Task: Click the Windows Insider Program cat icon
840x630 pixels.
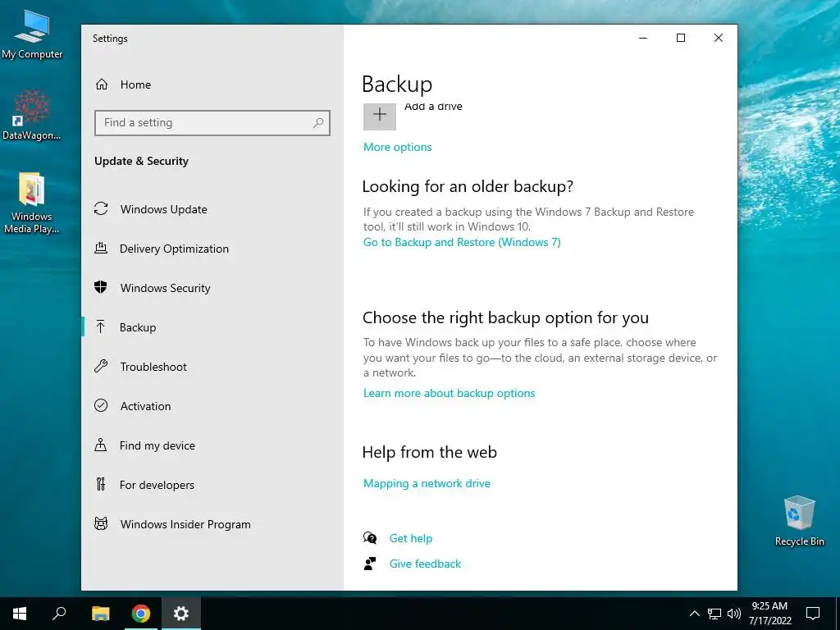Action: coord(101,523)
